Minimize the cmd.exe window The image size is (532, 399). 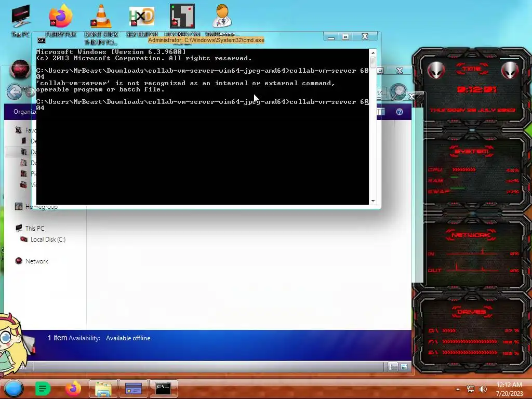[331, 37]
